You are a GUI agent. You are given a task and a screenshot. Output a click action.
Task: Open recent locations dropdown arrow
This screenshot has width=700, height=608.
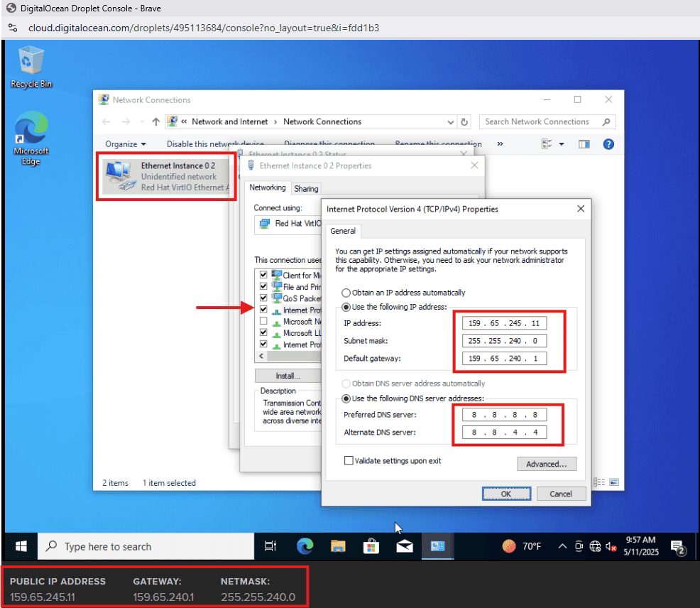pos(142,121)
